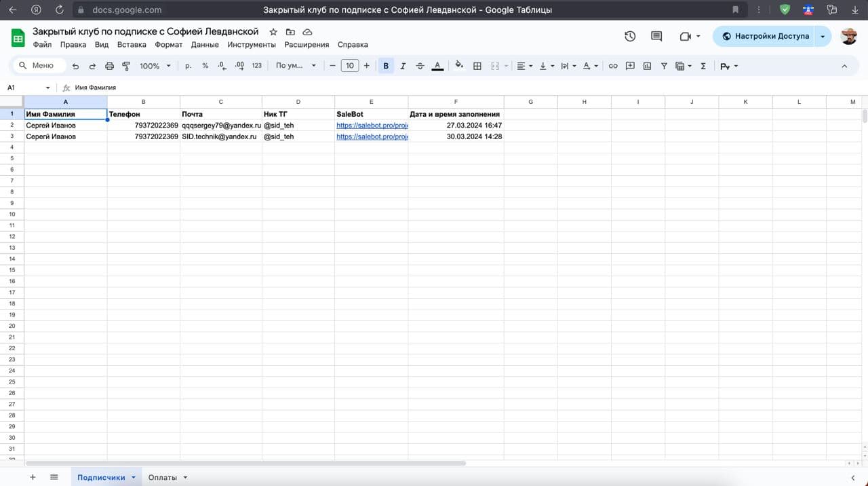Open the all sheets list icon

(54, 477)
